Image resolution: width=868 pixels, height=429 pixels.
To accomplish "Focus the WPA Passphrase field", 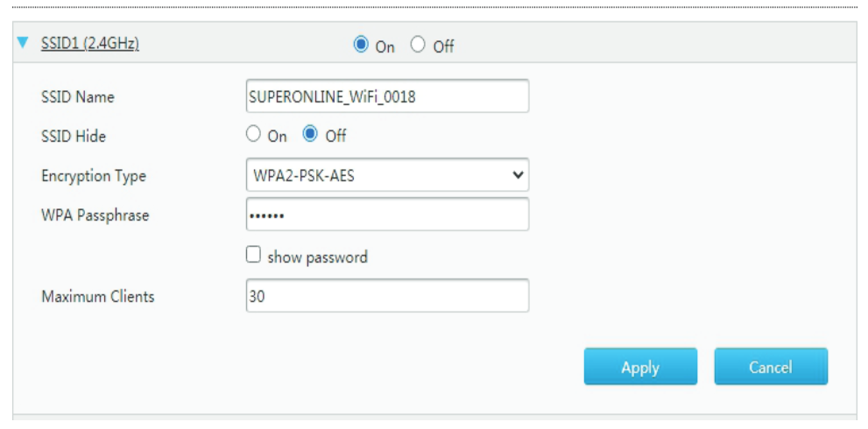I will (x=388, y=214).
